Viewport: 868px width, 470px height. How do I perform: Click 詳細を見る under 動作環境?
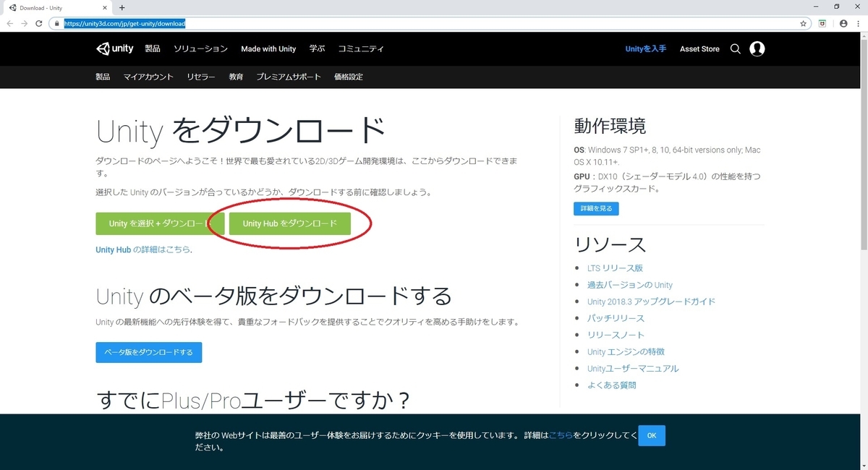pos(596,208)
